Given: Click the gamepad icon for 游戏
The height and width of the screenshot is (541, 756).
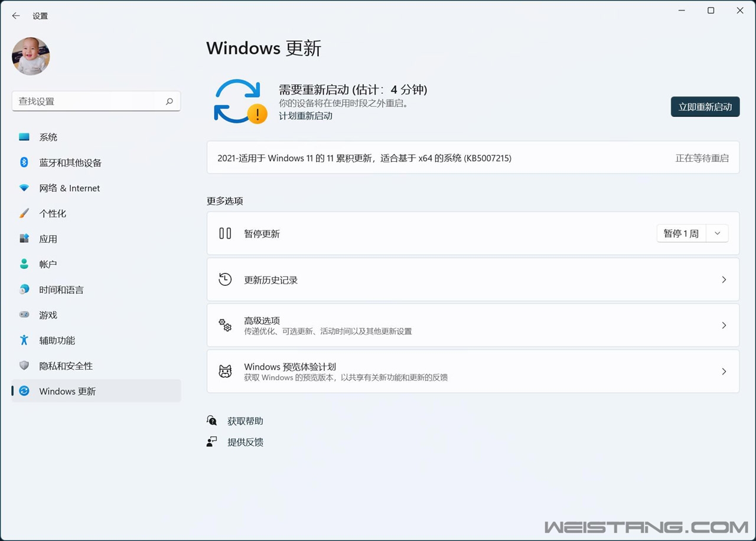Looking at the screenshot, I should click(24, 315).
